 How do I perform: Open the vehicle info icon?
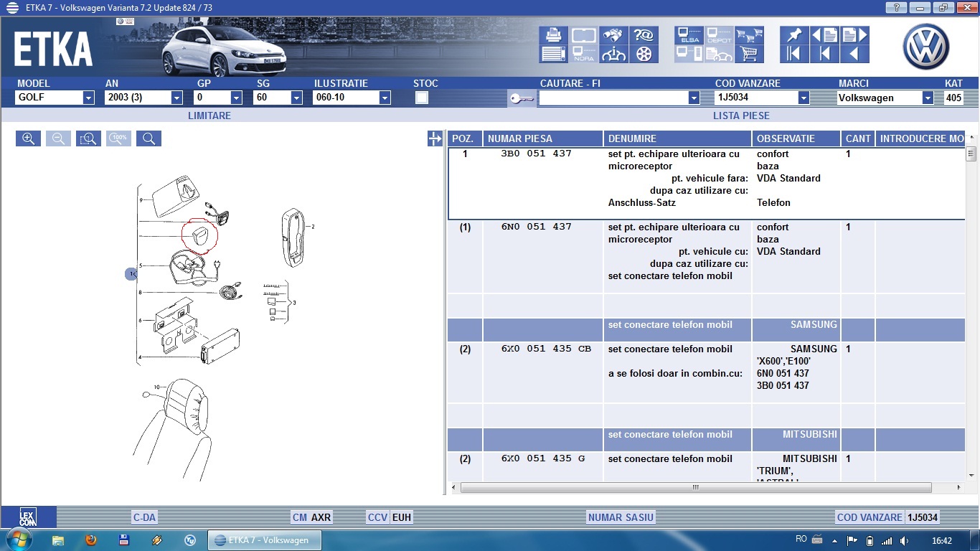point(613,54)
